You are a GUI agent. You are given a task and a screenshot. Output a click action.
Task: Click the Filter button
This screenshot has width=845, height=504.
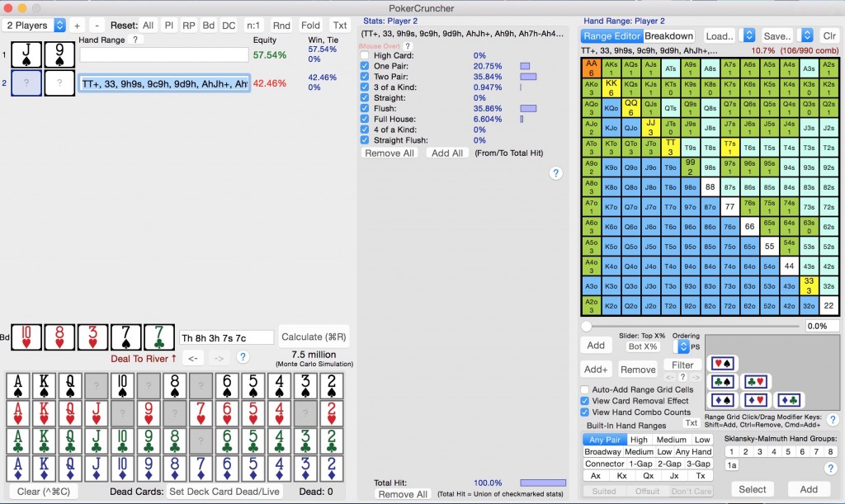click(x=682, y=365)
